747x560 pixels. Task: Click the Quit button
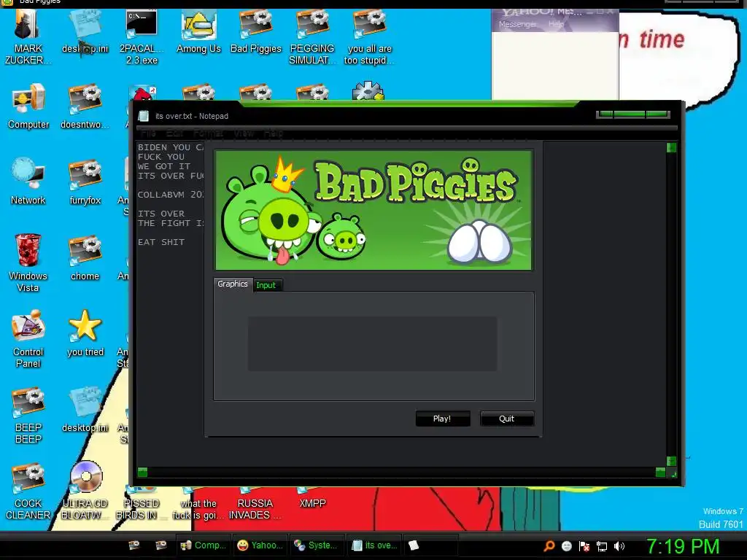(x=507, y=419)
